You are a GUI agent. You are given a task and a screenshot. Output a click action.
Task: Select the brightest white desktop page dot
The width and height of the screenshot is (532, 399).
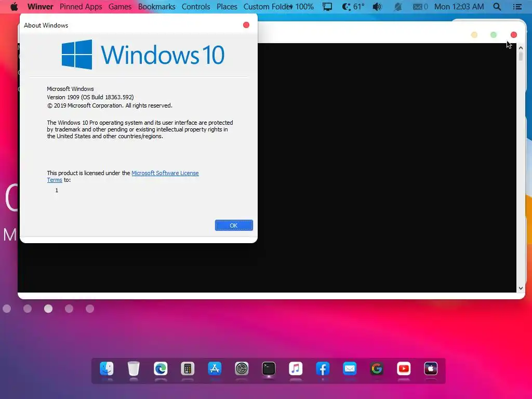[48, 309]
